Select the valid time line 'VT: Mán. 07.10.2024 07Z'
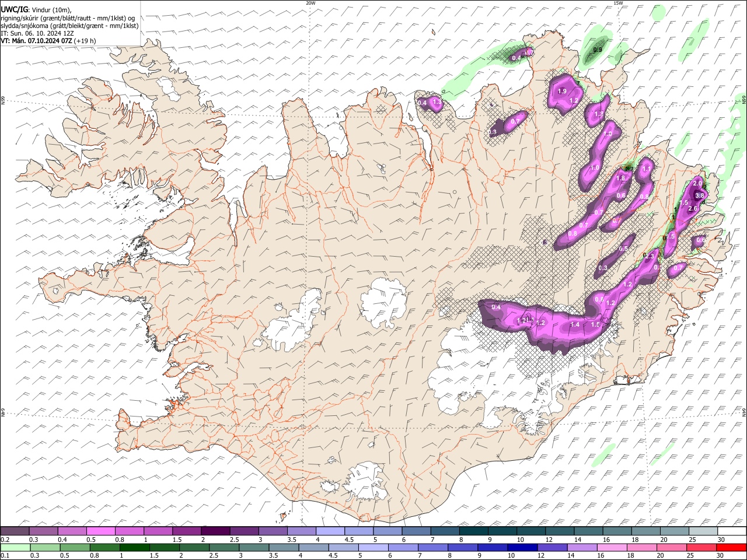The height and width of the screenshot is (560, 747). [x=37, y=41]
